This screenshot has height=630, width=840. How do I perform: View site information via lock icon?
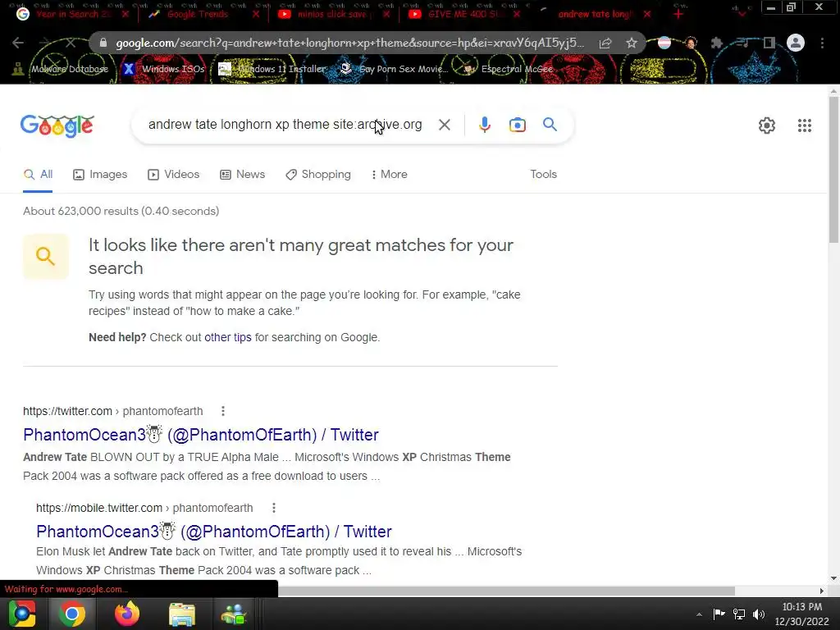pyautogui.click(x=103, y=43)
